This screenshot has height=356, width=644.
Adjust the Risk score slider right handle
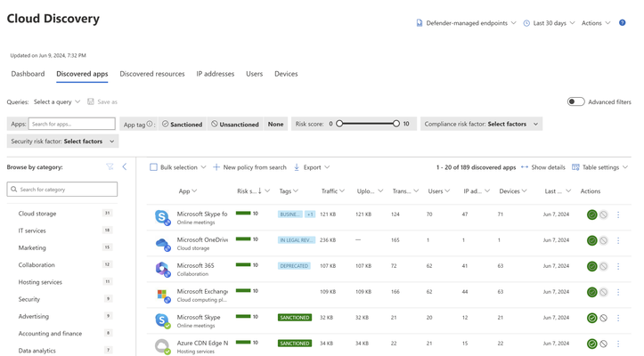pos(395,124)
